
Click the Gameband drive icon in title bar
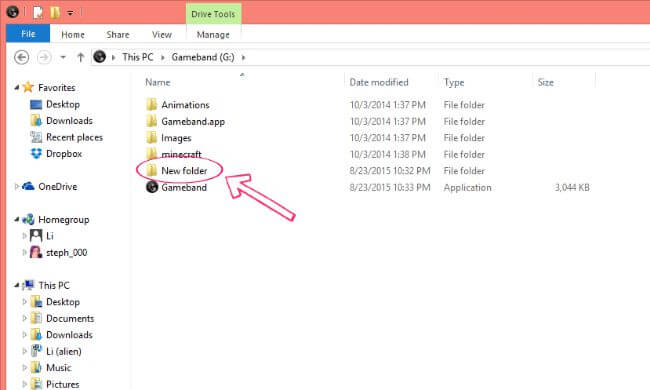pos(12,12)
